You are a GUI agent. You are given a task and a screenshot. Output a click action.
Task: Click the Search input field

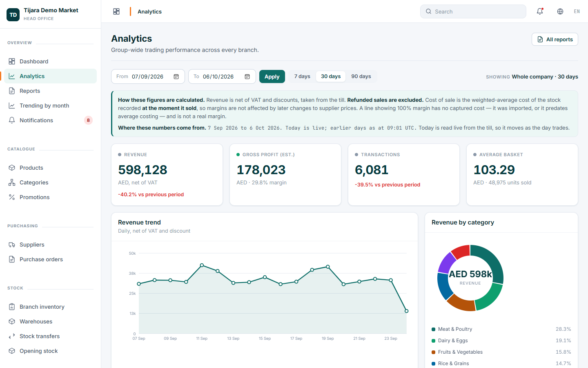point(473,11)
